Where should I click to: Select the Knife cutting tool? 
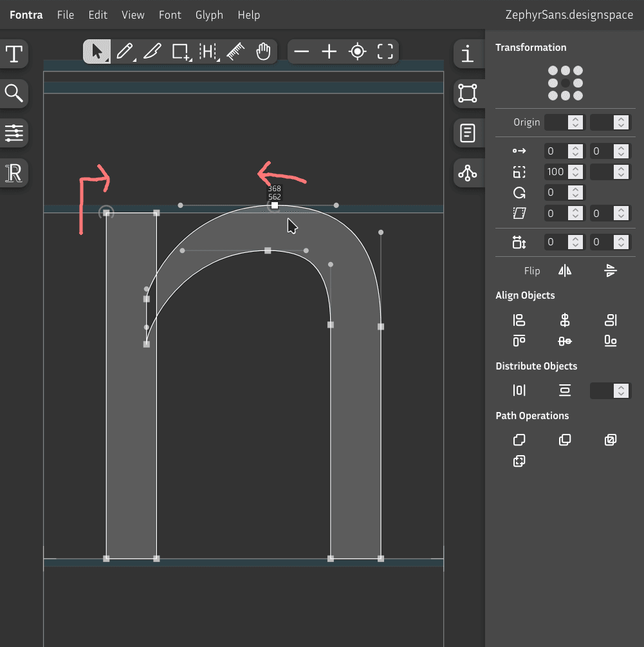[152, 52]
